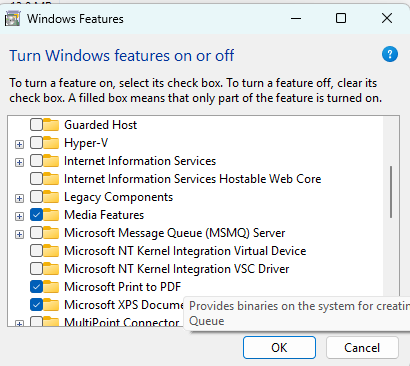Click the Internet Information Services folder icon
This screenshot has width=410, height=366.
(x=51, y=161)
